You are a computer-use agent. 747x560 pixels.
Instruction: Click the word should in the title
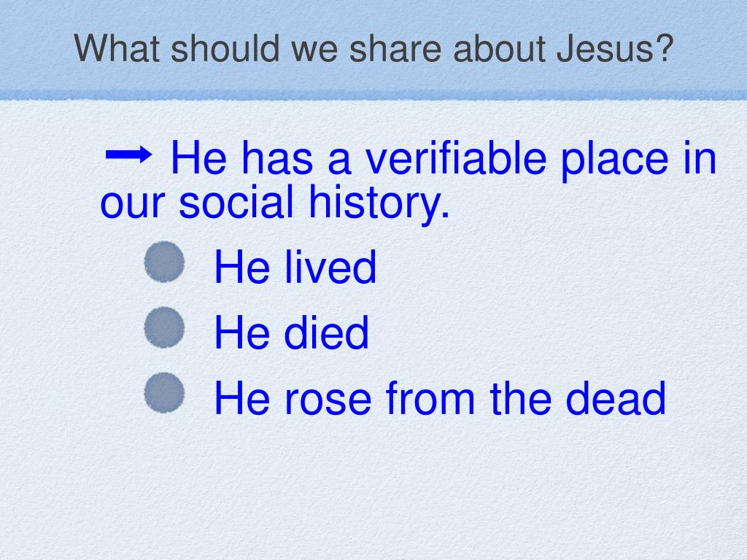225,49
